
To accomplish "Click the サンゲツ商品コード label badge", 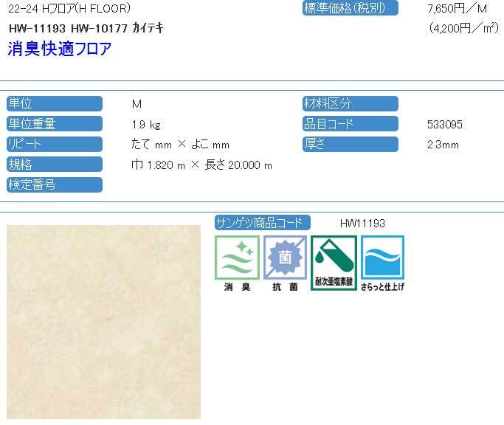I will [262, 223].
